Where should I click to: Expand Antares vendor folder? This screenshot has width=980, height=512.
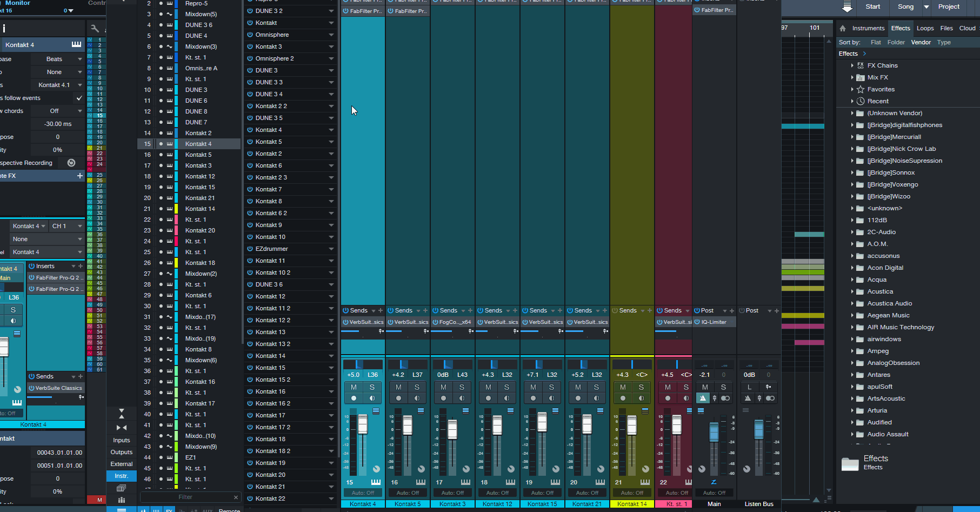(852, 375)
